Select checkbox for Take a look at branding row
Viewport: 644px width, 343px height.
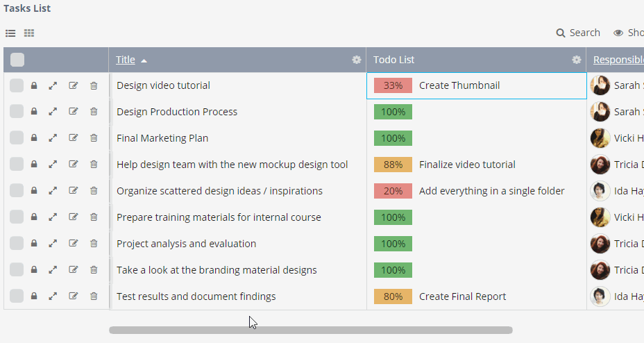(17, 270)
